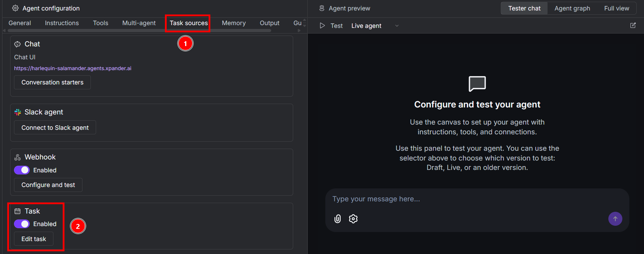Click Connect to Slack agent button
The image size is (644, 254).
tap(55, 128)
